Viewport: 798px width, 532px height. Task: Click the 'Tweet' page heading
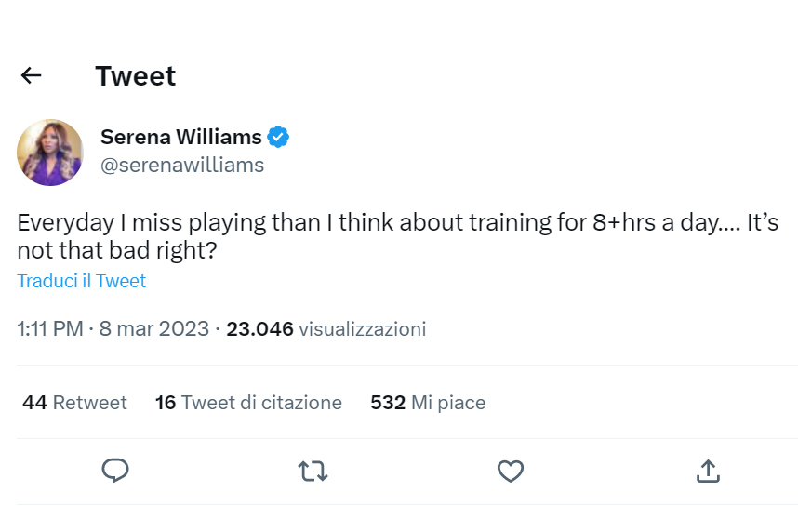click(x=136, y=76)
